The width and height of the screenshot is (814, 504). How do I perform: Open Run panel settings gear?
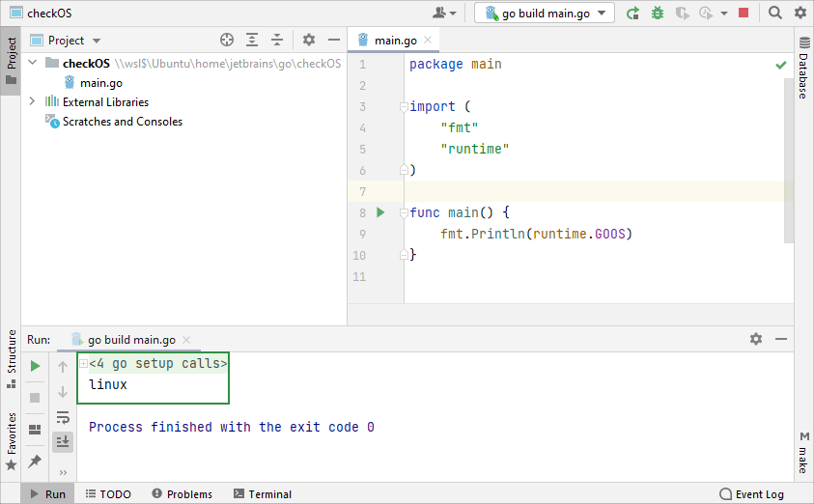pos(756,339)
